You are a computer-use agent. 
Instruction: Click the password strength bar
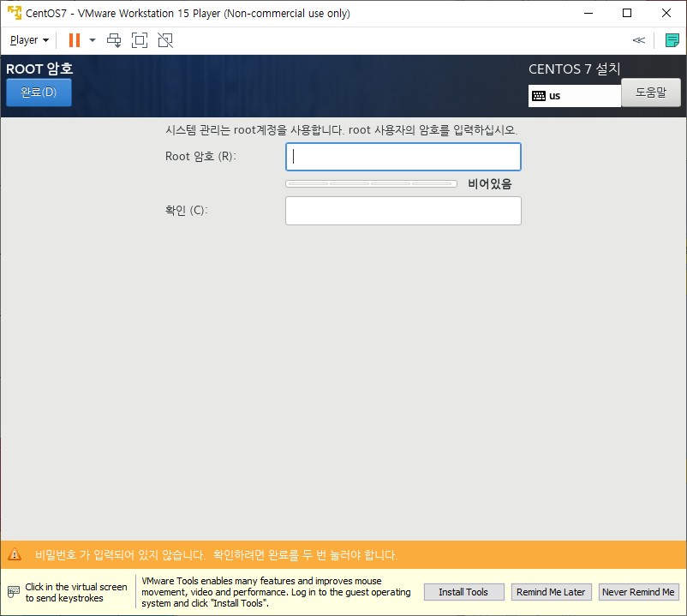pos(371,184)
